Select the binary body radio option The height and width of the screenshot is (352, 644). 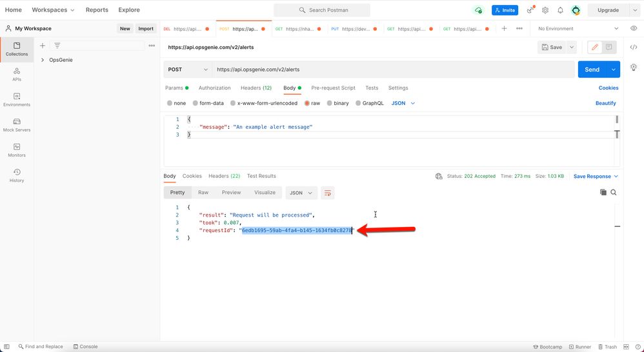click(329, 103)
